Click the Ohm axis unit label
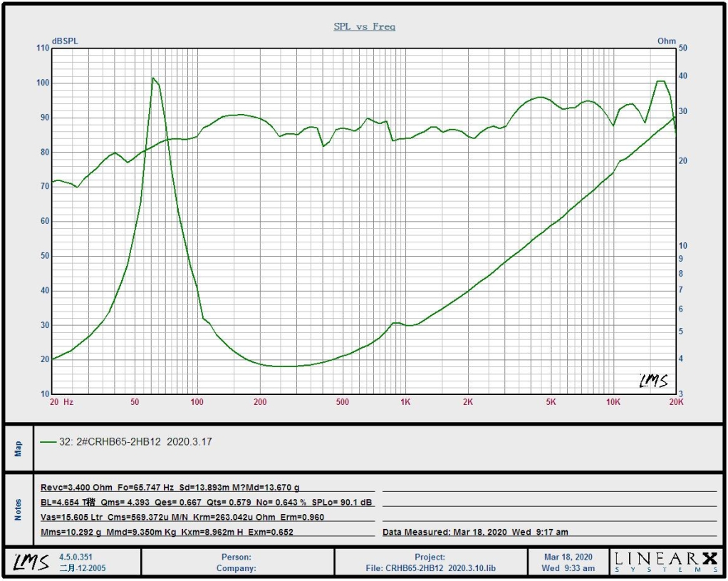The width and height of the screenshot is (728, 581). pyautogui.click(x=666, y=41)
